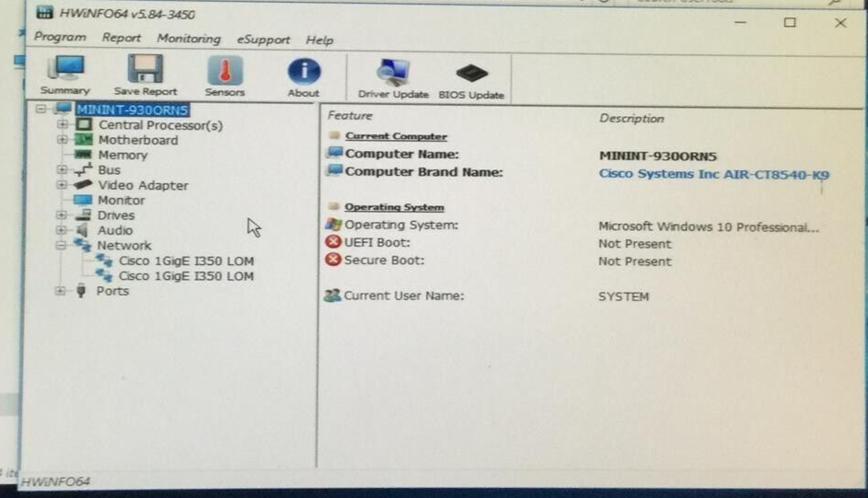Screen dimensions: 868x498
Task: Click the About info icon
Action: (304, 73)
